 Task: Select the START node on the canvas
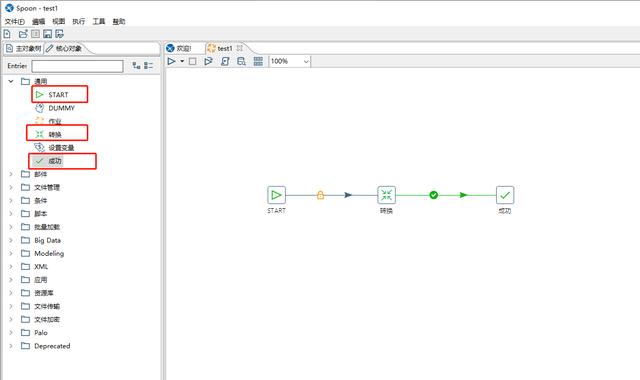[x=276, y=195]
